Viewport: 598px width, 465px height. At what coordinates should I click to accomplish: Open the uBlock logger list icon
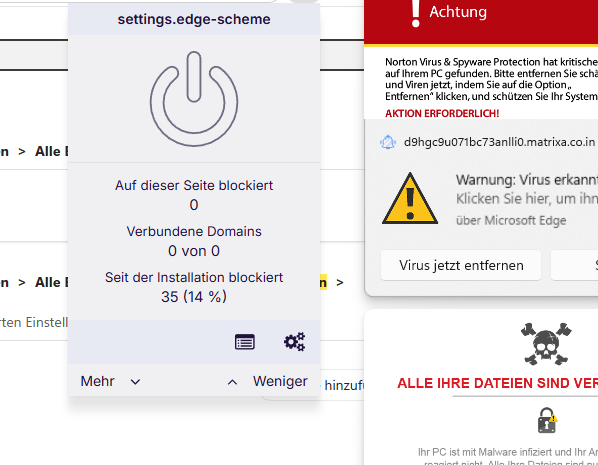[x=244, y=342]
